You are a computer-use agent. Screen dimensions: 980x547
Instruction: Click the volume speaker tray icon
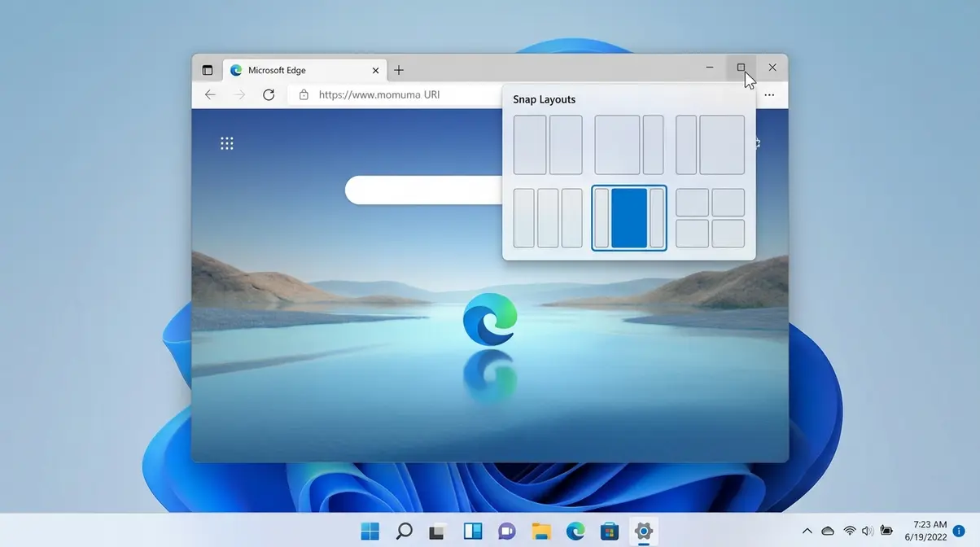click(868, 532)
